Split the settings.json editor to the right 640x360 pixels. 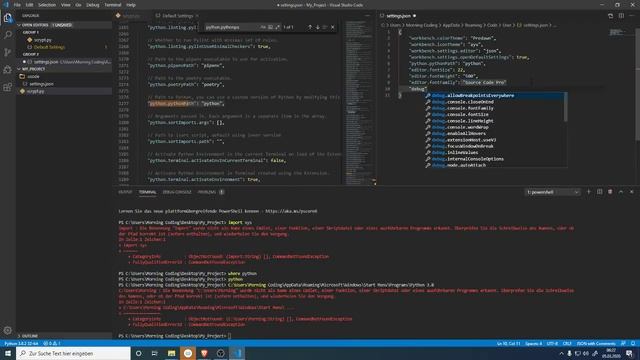[x=621, y=16]
